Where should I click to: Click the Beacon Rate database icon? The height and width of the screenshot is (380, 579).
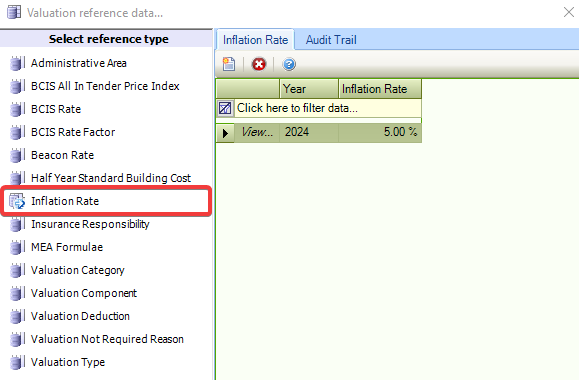tap(17, 155)
